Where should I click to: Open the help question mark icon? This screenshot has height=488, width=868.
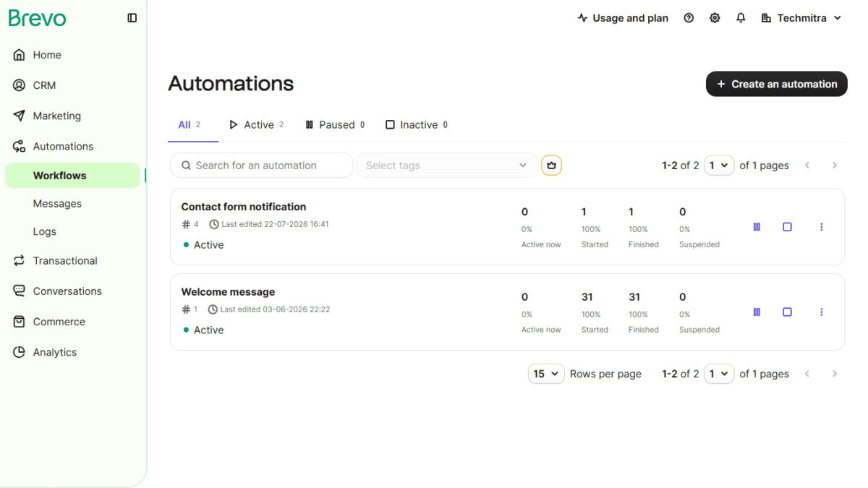click(689, 18)
